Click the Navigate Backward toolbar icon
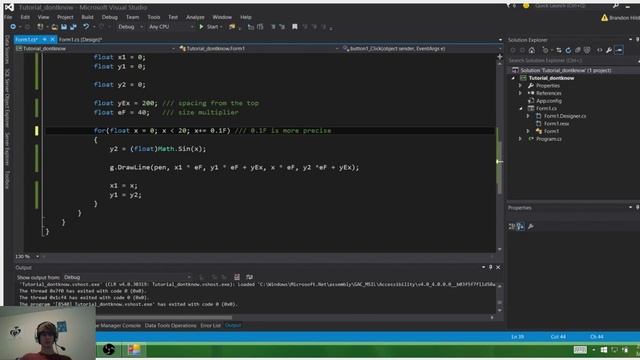Screen dimensions: 640x360 click(13, 27)
